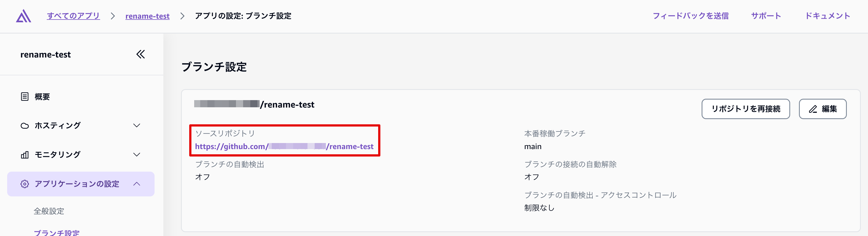Open the rename-test breadcrumb link
Screen dimensions: 868x236
click(x=147, y=16)
